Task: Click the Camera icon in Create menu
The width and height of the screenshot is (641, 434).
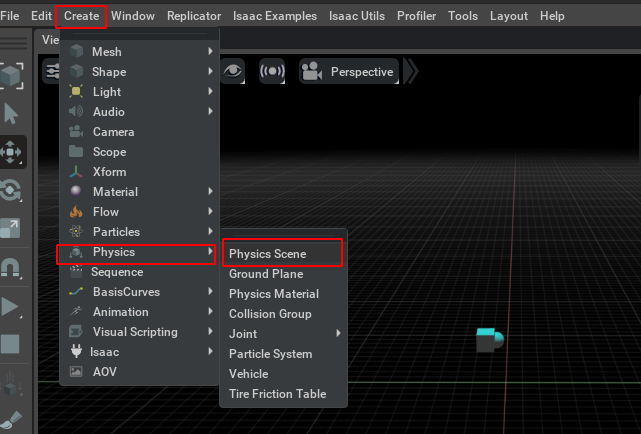Action: 76,132
